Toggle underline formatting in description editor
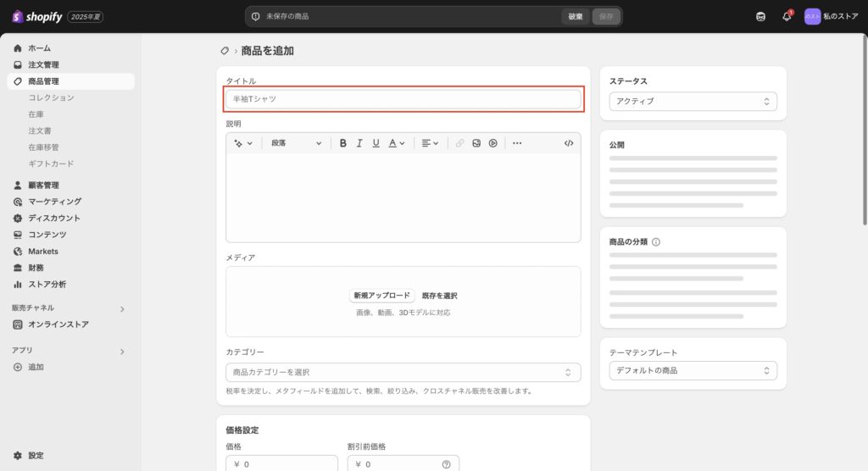The width and height of the screenshot is (868, 471). coord(376,143)
